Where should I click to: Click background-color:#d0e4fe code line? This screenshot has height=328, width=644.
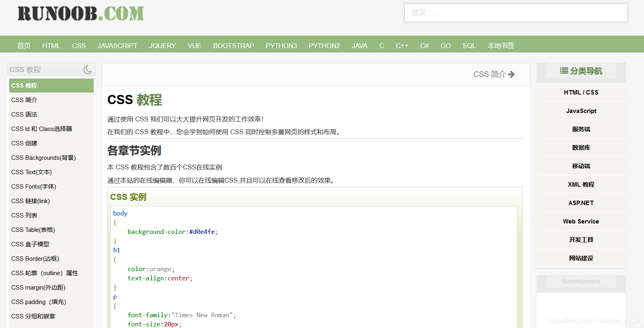point(173,232)
